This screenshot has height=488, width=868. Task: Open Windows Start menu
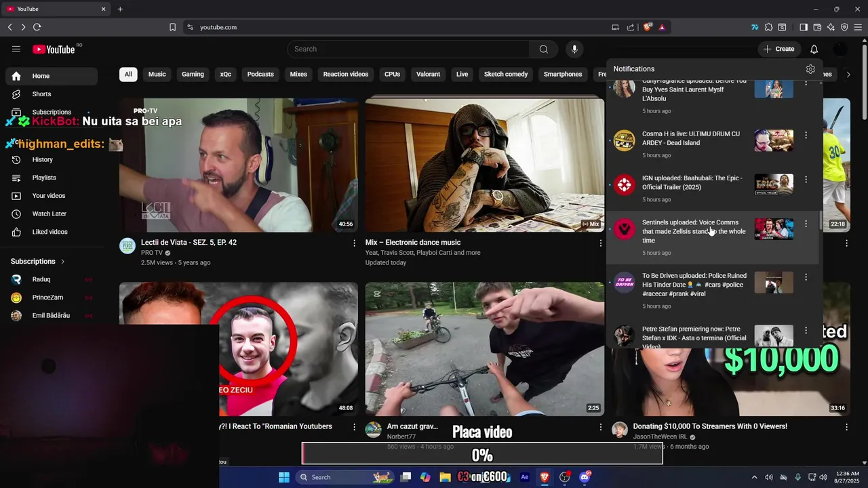pyautogui.click(x=283, y=477)
